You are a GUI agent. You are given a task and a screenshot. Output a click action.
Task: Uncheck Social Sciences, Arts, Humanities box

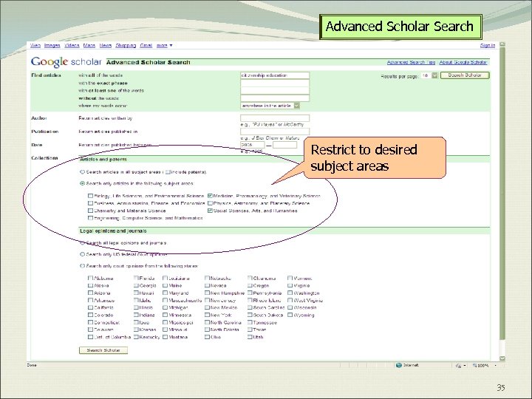[210, 211]
